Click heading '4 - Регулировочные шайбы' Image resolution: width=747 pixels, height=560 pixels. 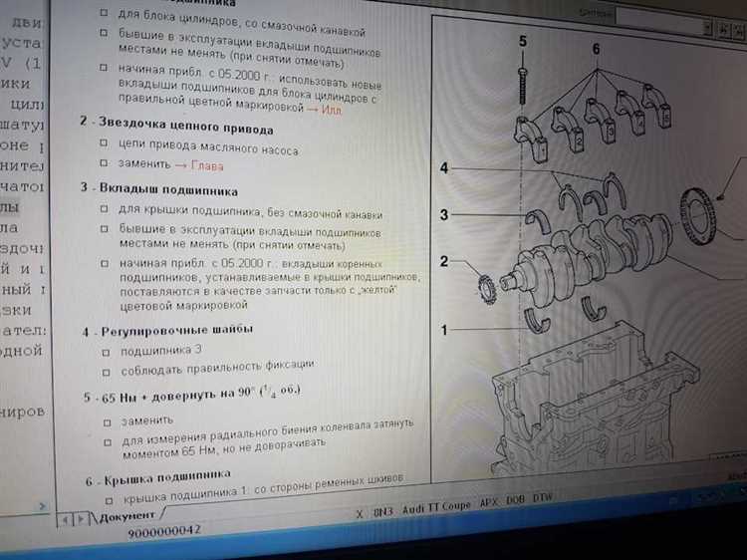coord(166,330)
